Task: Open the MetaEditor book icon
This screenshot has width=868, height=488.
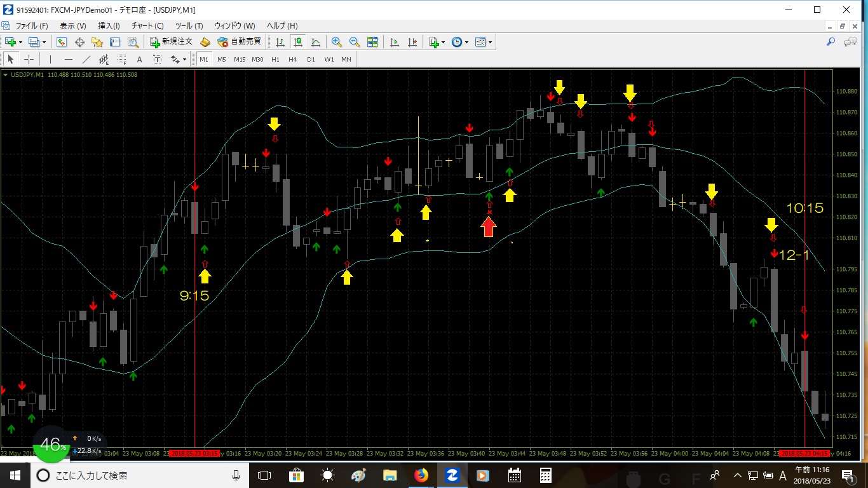Action: pyautogui.click(x=205, y=42)
